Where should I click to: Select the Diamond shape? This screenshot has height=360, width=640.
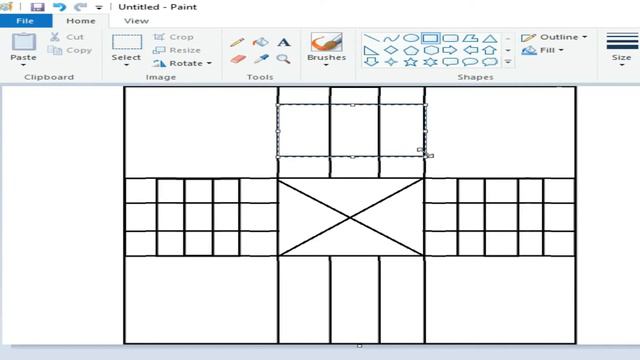pyautogui.click(x=391, y=50)
